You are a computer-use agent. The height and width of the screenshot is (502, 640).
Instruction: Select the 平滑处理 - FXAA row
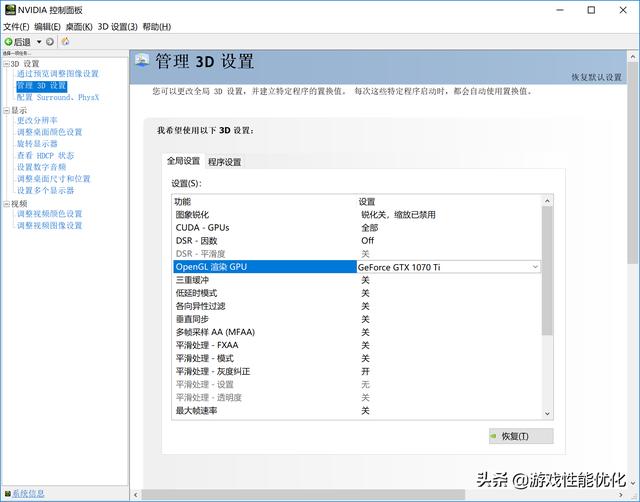tap(357, 345)
